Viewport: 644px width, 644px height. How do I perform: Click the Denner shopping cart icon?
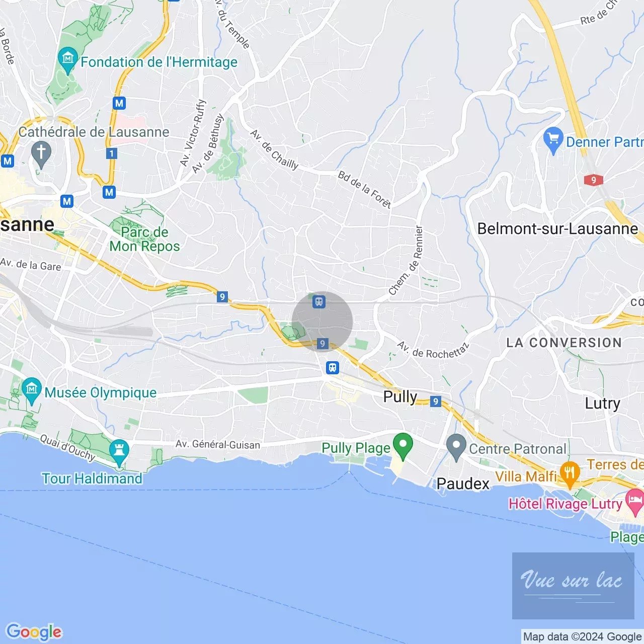tap(553, 140)
